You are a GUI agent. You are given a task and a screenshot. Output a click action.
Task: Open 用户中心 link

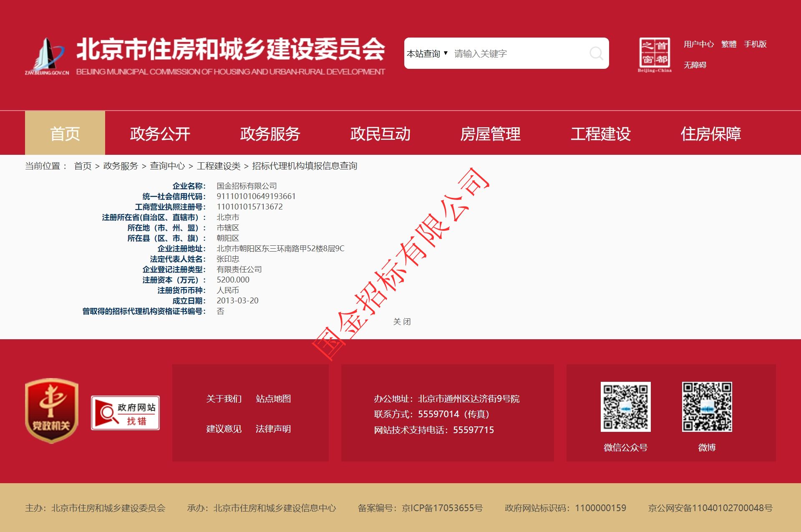(698, 44)
